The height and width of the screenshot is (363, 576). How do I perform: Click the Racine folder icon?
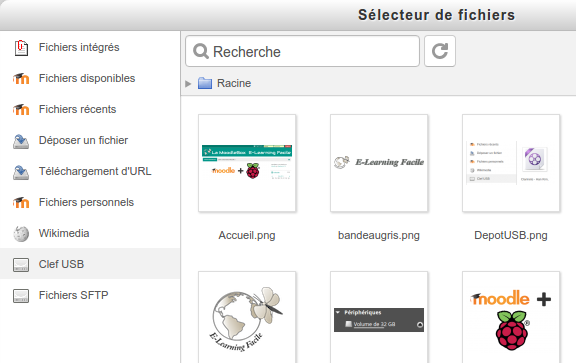coord(205,83)
